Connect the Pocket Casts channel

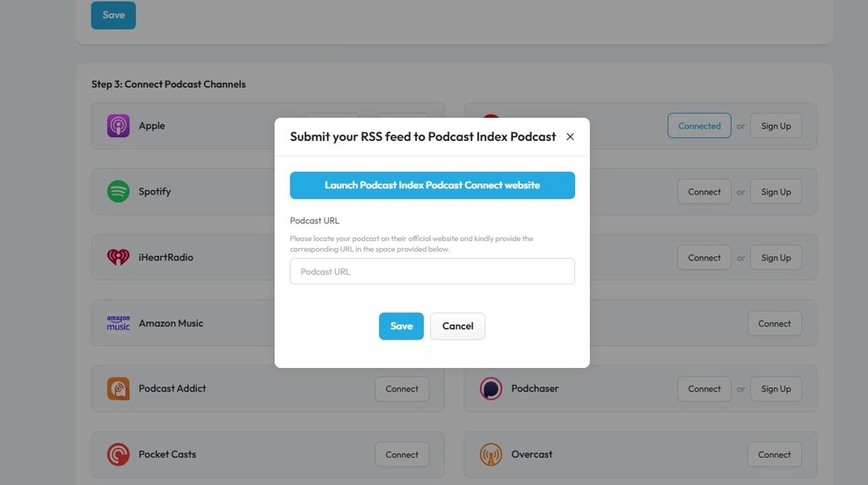(x=402, y=455)
